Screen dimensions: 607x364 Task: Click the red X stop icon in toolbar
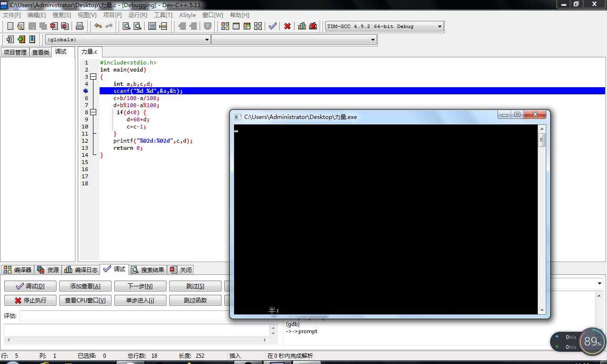pyautogui.click(x=287, y=26)
